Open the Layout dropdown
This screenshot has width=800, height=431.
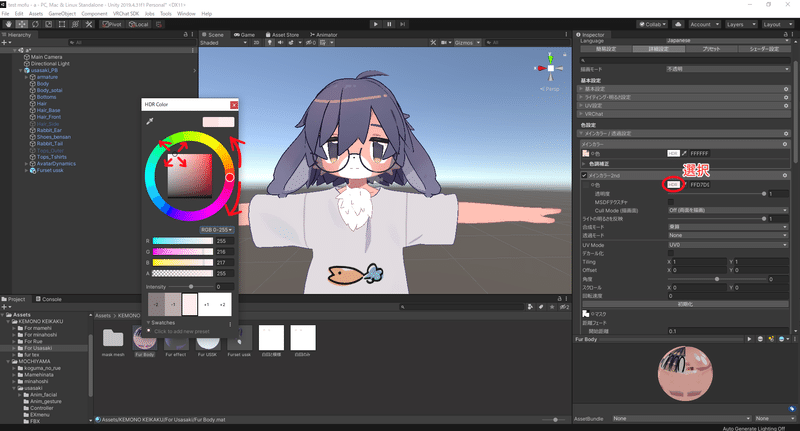[x=777, y=24]
